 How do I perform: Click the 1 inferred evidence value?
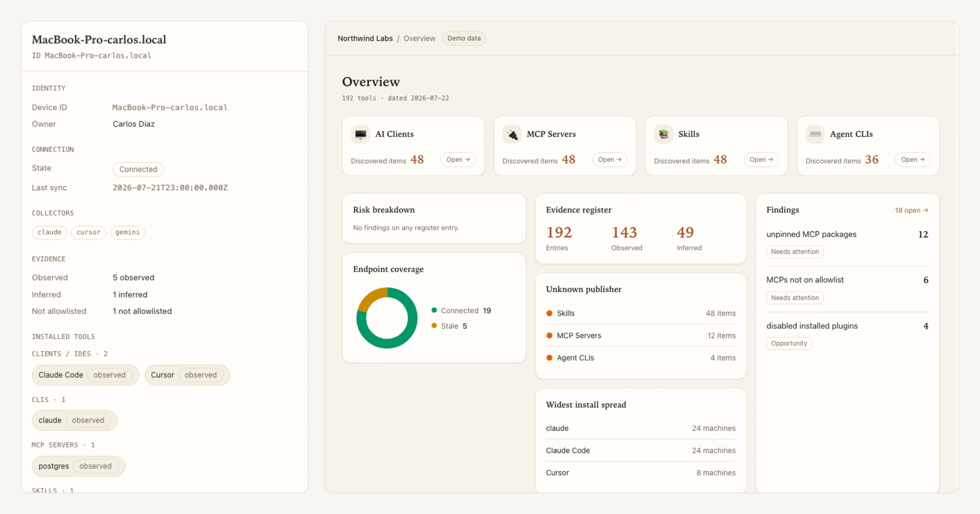coord(130,295)
